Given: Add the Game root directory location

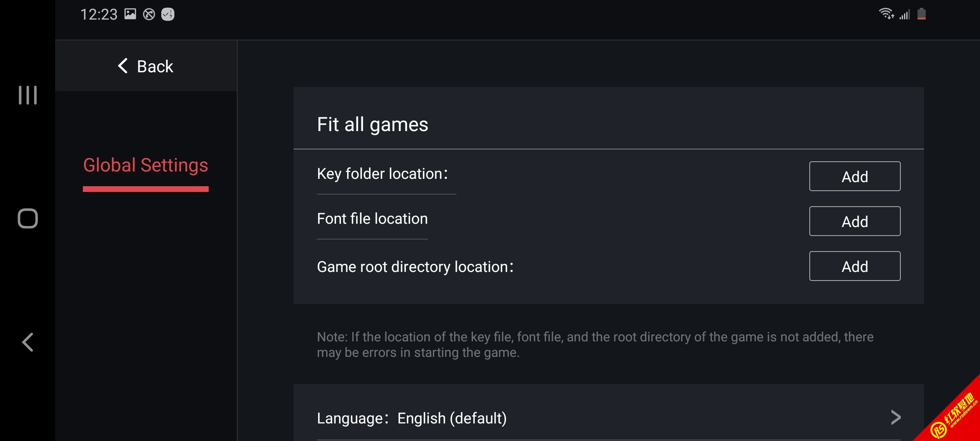Looking at the screenshot, I should click(x=855, y=266).
